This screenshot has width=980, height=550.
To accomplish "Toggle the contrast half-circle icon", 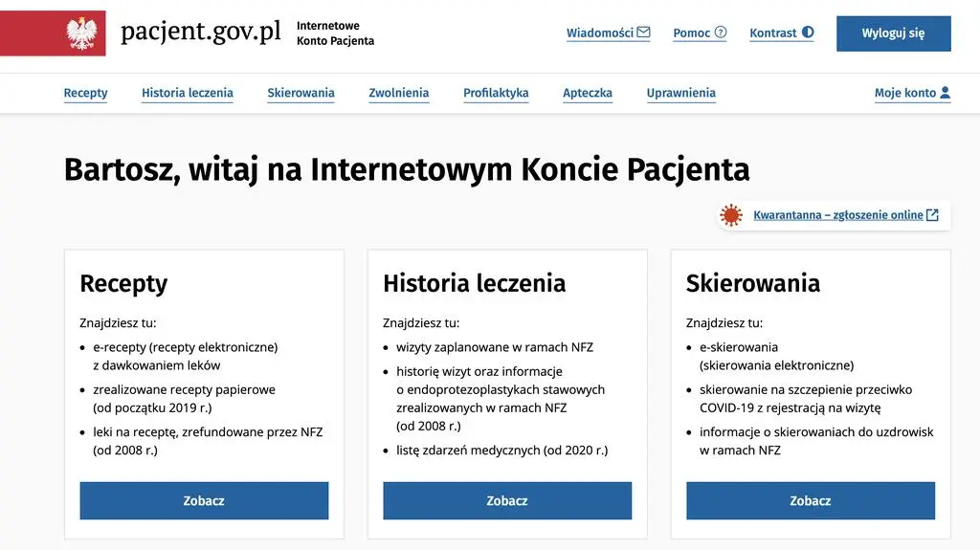I will (x=808, y=32).
